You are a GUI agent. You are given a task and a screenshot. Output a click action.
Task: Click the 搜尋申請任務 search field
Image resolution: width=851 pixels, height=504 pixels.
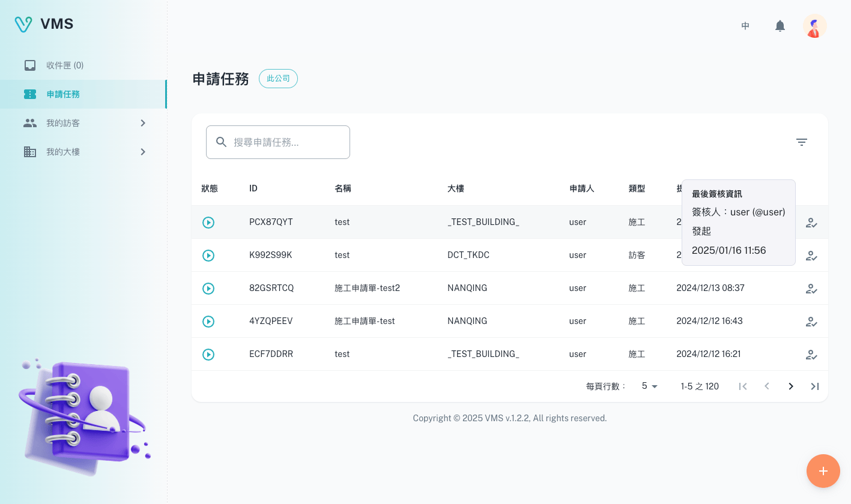pyautogui.click(x=285, y=142)
